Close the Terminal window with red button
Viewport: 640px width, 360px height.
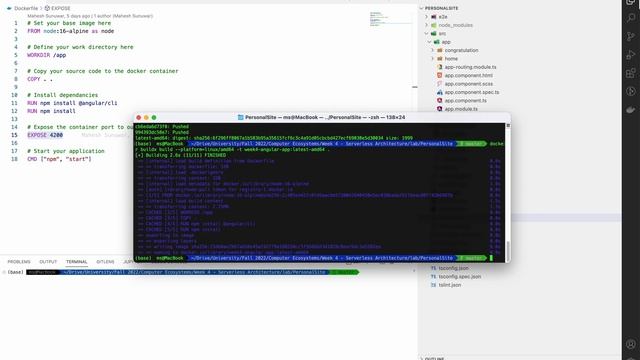click(139, 118)
